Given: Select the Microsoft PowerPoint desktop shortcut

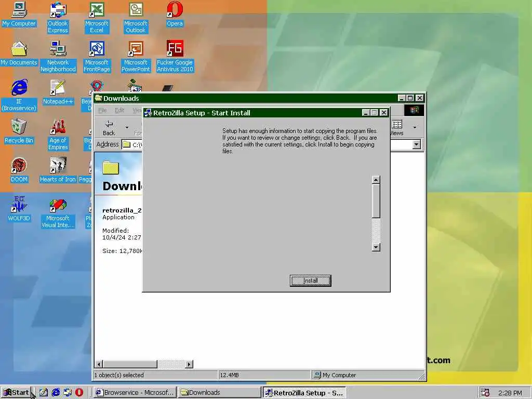Looking at the screenshot, I should click(136, 57).
